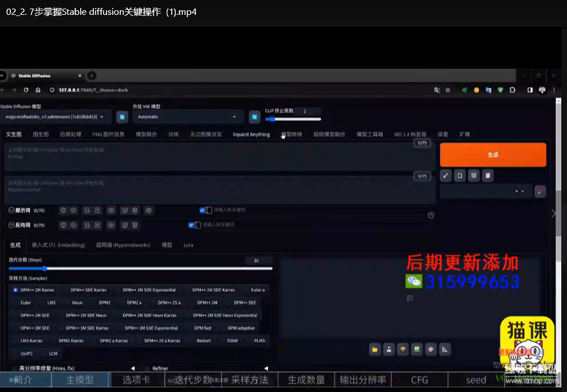
Task: Switch to the Lora tab
Action: (188, 245)
